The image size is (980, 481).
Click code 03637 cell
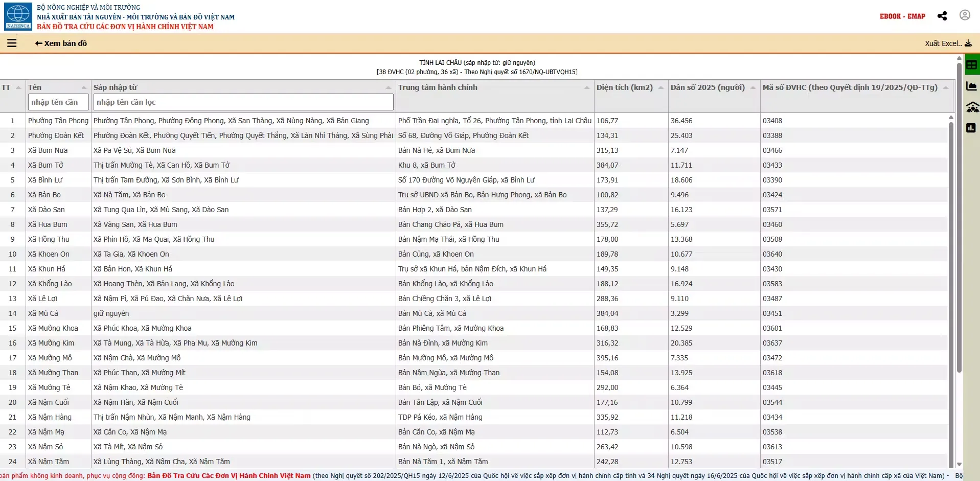(x=772, y=343)
